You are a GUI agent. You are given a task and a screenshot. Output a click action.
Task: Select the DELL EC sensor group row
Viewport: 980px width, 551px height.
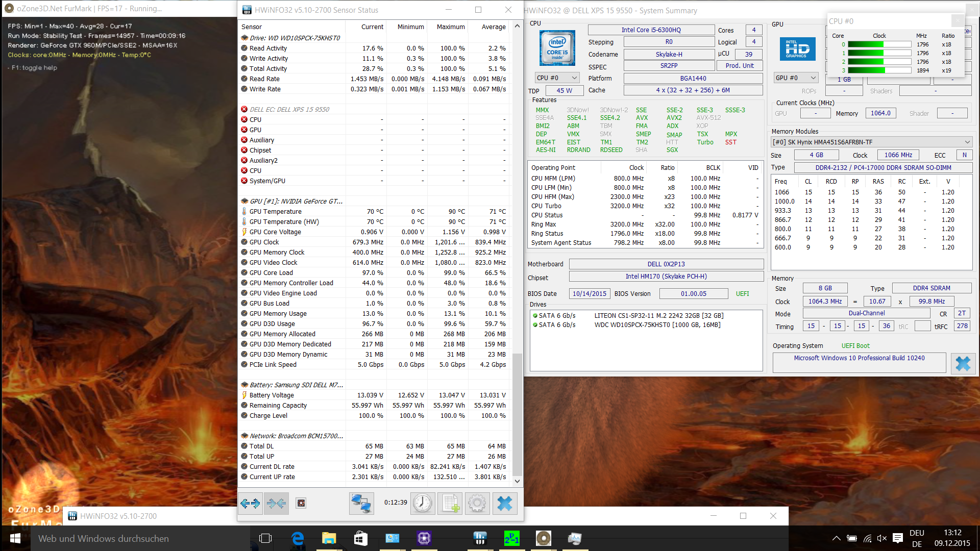(289, 109)
